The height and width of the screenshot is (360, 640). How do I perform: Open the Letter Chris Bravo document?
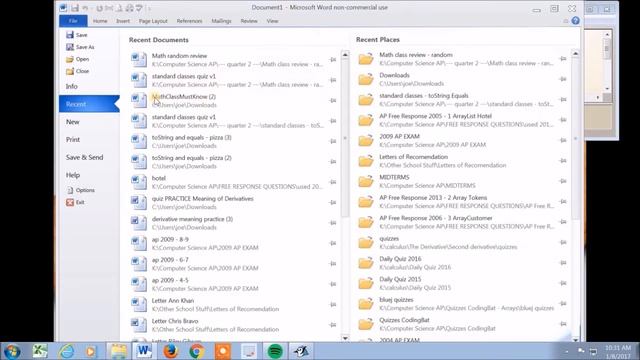pyautogui.click(x=233, y=325)
